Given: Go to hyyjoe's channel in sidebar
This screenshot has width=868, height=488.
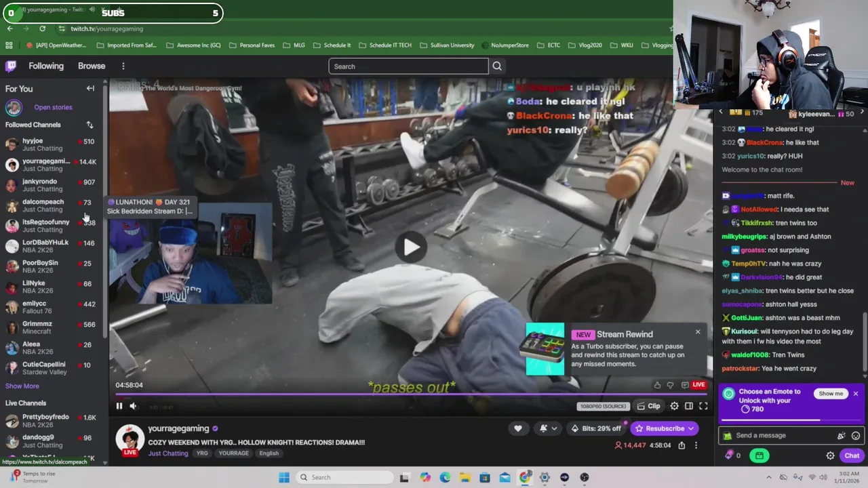Looking at the screenshot, I should (x=51, y=144).
